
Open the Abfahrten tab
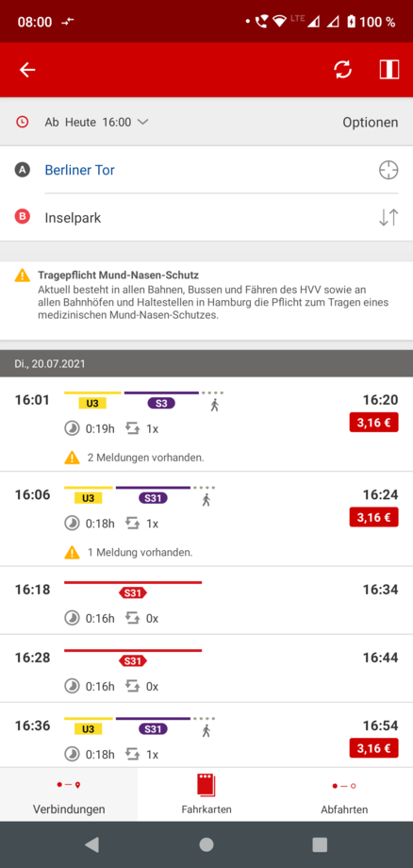[x=344, y=794]
